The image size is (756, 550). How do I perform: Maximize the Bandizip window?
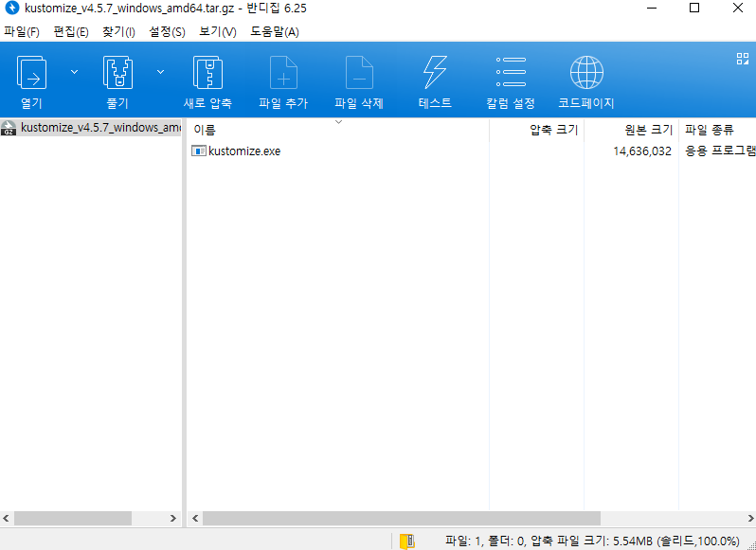click(694, 9)
